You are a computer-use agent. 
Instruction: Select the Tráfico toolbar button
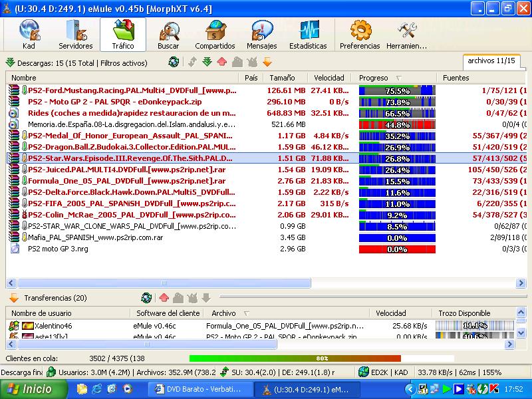[123, 35]
